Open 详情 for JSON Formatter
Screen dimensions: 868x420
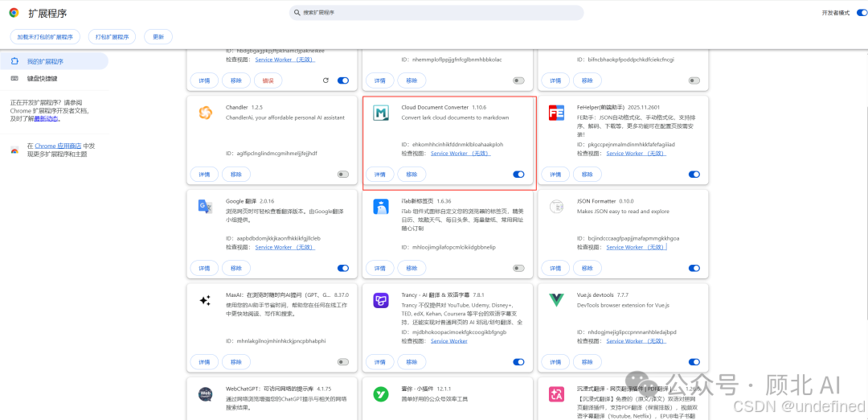pos(555,268)
